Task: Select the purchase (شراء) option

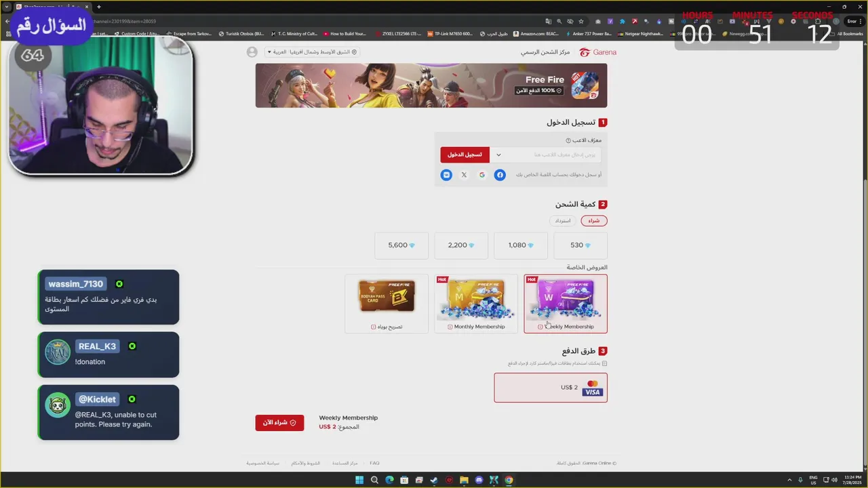Action: click(594, 221)
